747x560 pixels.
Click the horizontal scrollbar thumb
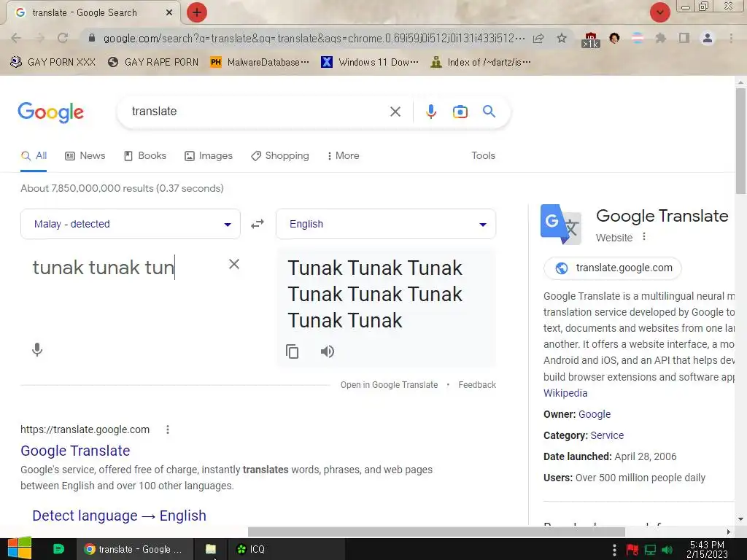436,532
